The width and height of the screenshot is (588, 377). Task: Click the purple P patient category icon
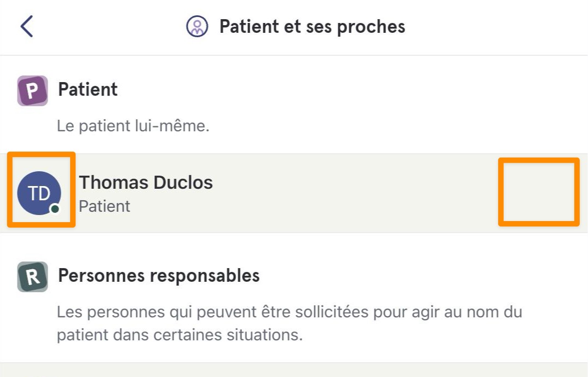click(33, 91)
